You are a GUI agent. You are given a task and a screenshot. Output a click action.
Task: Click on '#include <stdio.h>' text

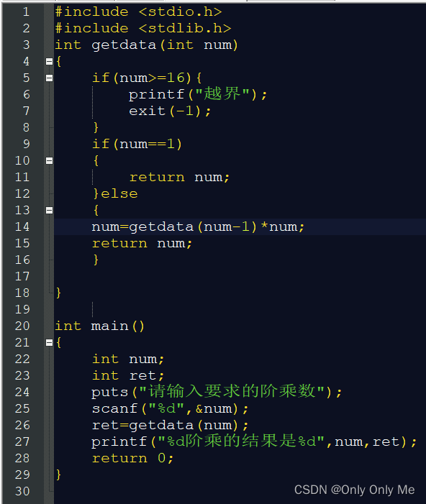(x=138, y=12)
